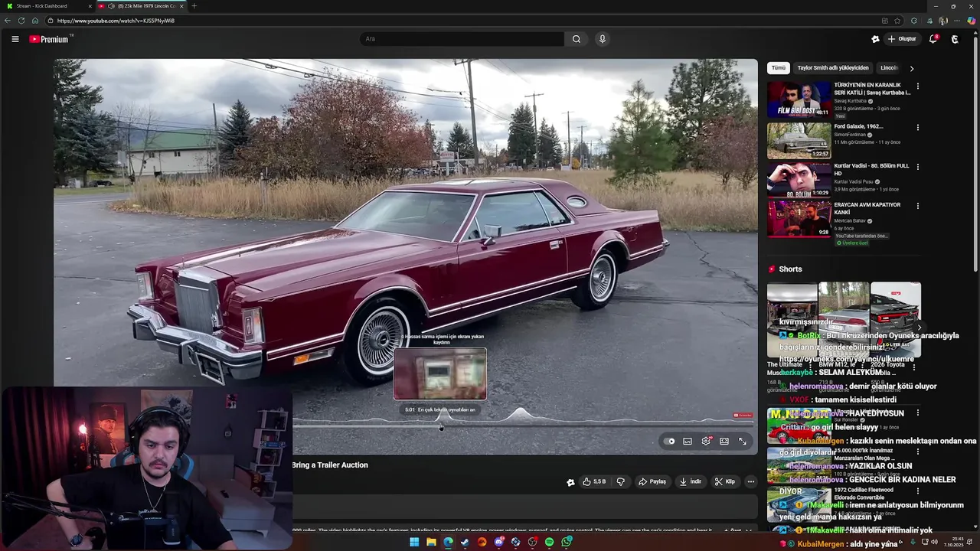The image size is (980, 551).
Task: Toggle subtitles captions button in player
Action: pyautogui.click(x=688, y=442)
